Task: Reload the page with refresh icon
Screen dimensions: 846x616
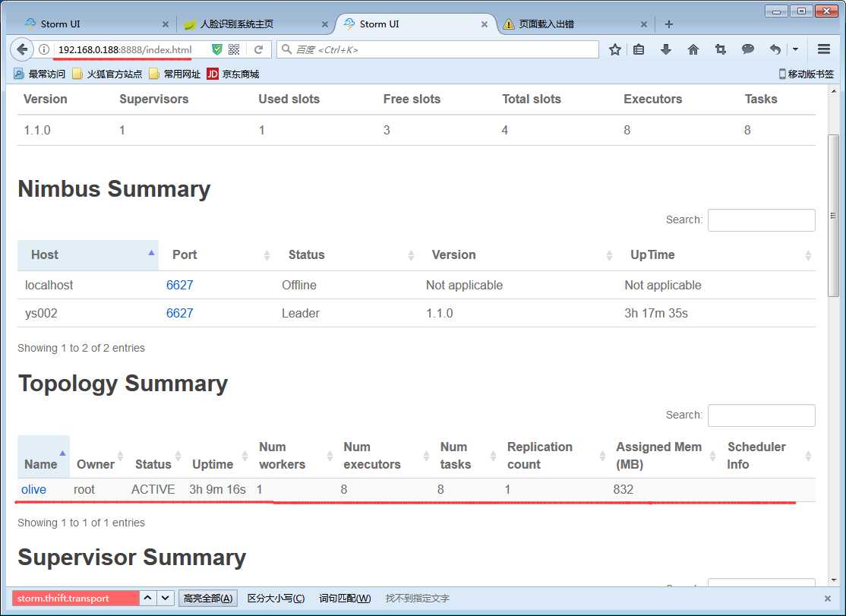Action: [x=258, y=49]
